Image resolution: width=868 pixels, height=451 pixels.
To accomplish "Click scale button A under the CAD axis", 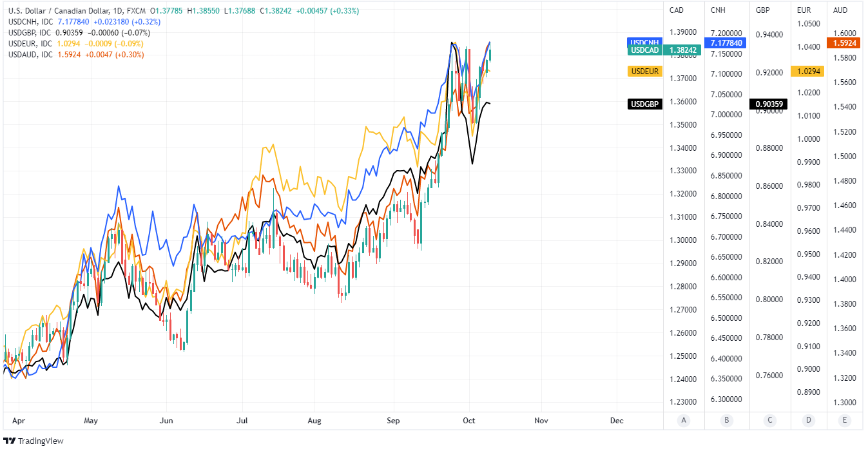I will (x=684, y=421).
